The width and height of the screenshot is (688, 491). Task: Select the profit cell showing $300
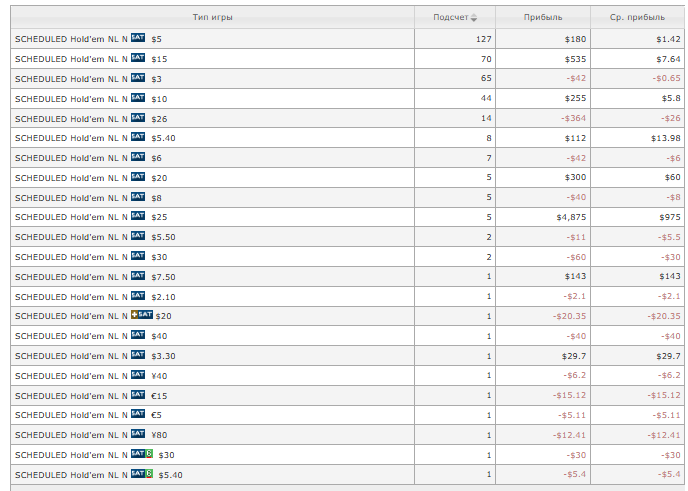(x=543, y=178)
